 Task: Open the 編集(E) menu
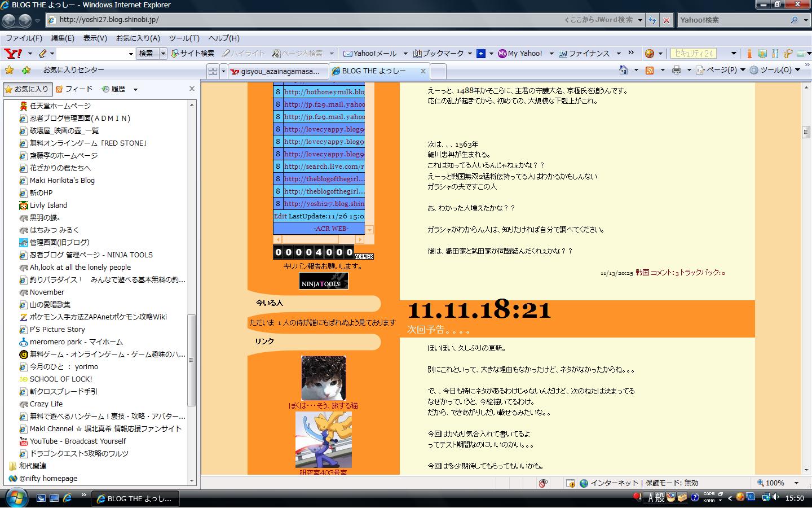tap(63, 38)
